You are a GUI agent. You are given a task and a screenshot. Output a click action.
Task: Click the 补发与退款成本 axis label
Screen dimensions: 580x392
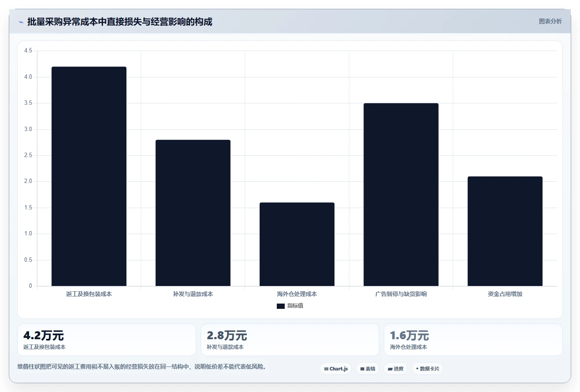[x=193, y=294]
